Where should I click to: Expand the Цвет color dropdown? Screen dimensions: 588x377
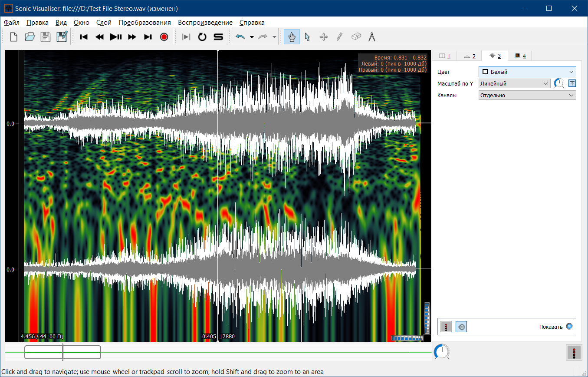pyautogui.click(x=527, y=72)
